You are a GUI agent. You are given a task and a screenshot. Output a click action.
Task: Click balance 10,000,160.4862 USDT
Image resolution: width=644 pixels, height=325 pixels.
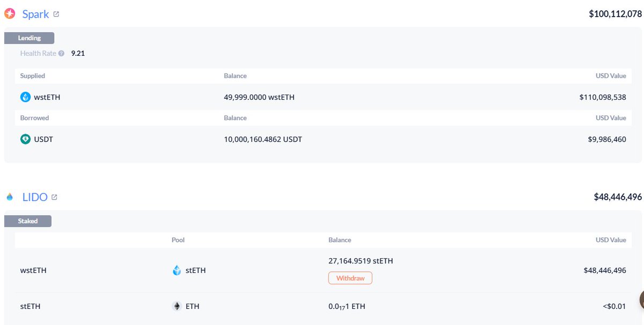[x=263, y=139]
